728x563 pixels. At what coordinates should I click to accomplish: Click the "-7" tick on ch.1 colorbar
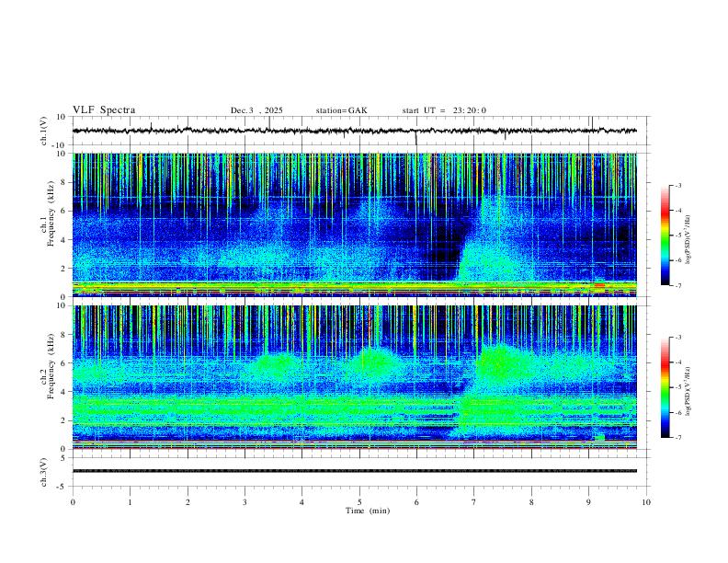click(678, 285)
